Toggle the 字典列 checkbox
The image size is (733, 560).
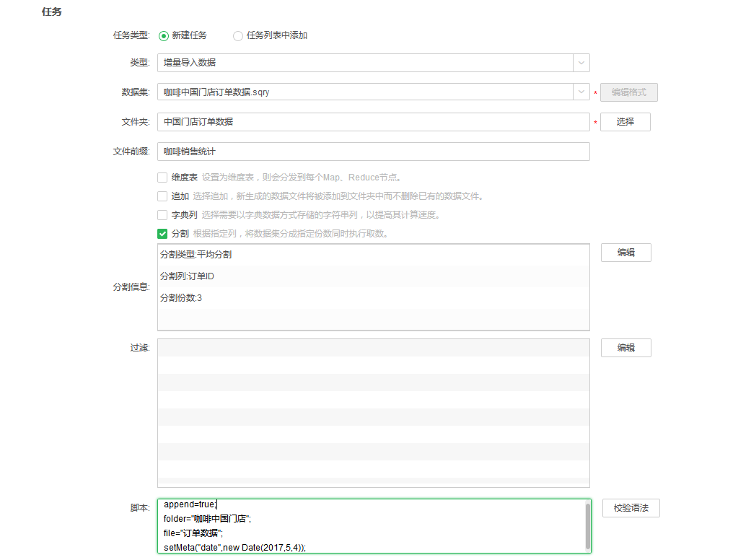coord(162,215)
